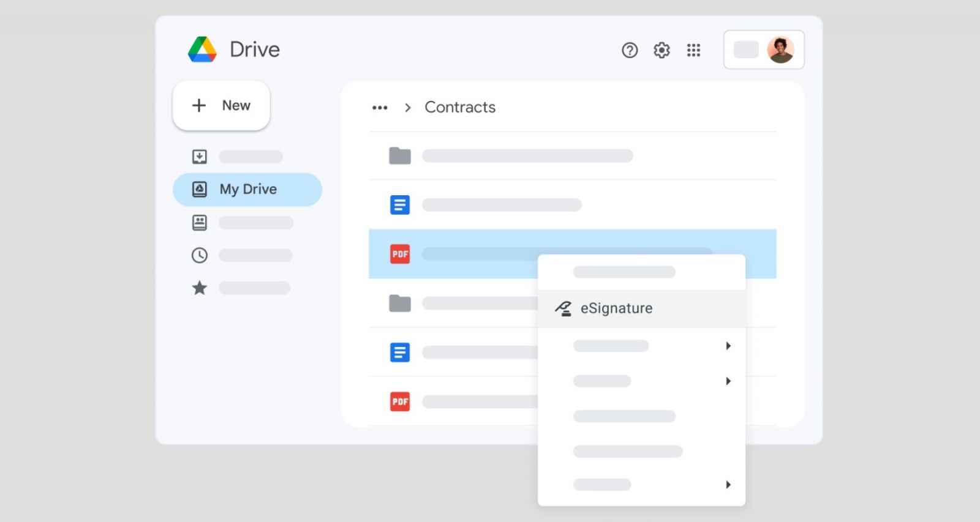Expand the bottom submenu arrow in context menu

coord(728,485)
